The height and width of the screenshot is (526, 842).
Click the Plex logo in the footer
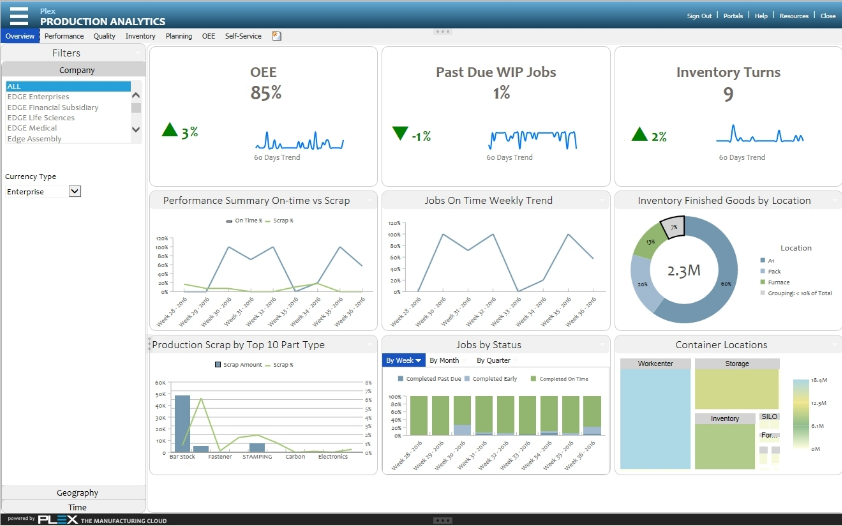pos(58,520)
